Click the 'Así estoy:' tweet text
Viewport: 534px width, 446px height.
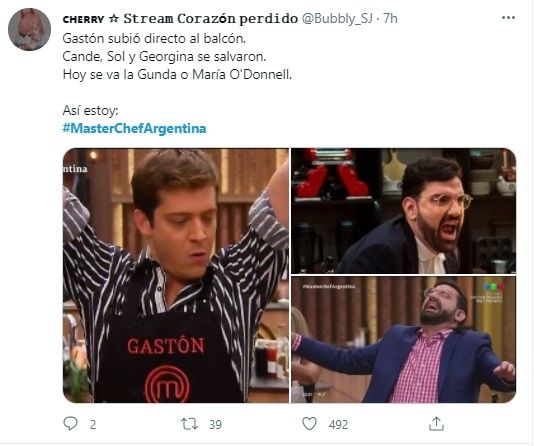click(x=91, y=110)
